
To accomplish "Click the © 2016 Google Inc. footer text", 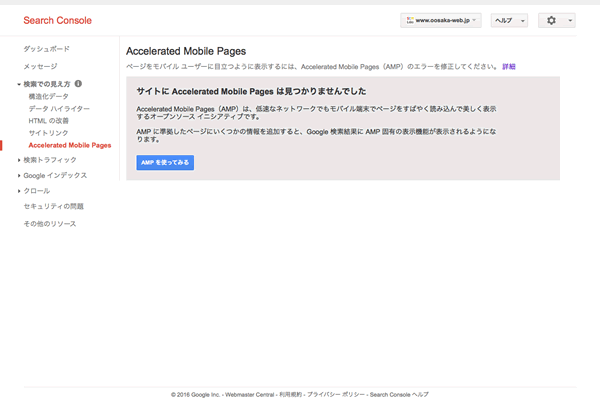I will [x=196, y=394].
